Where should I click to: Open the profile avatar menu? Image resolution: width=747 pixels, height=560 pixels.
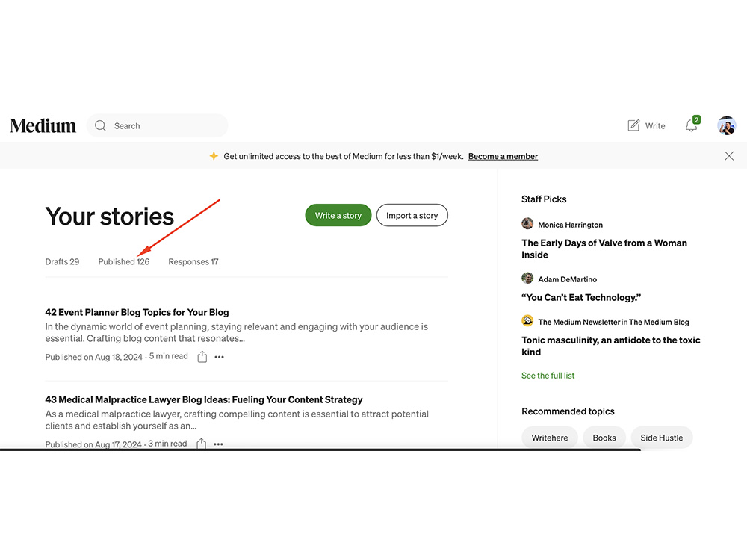(727, 125)
